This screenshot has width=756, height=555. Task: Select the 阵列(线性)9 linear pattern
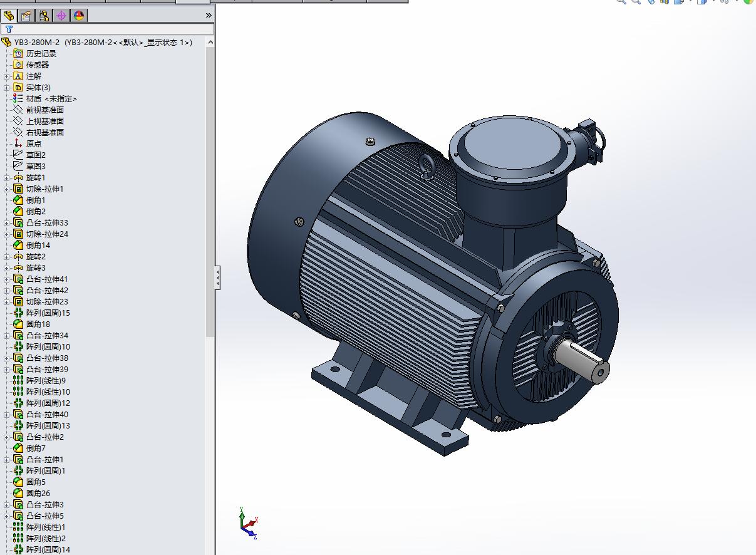click(x=39, y=380)
